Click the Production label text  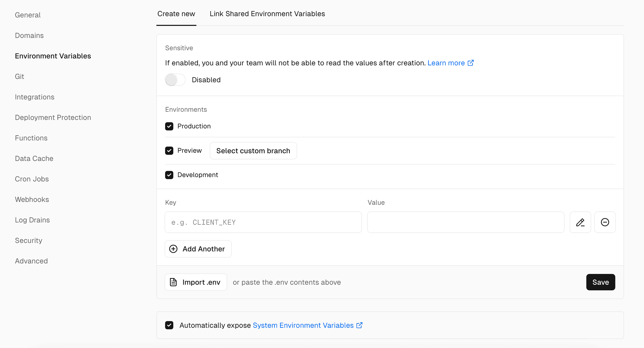point(194,126)
